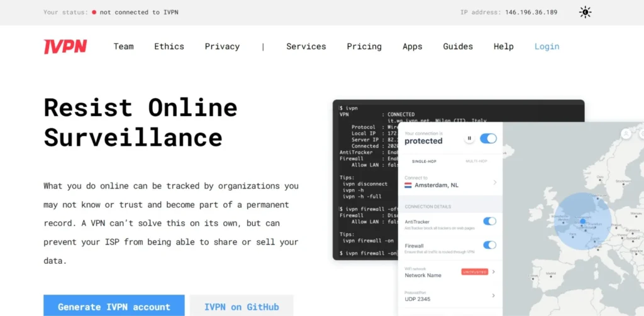Select the MULTI-HOP tab

pos(476,161)
